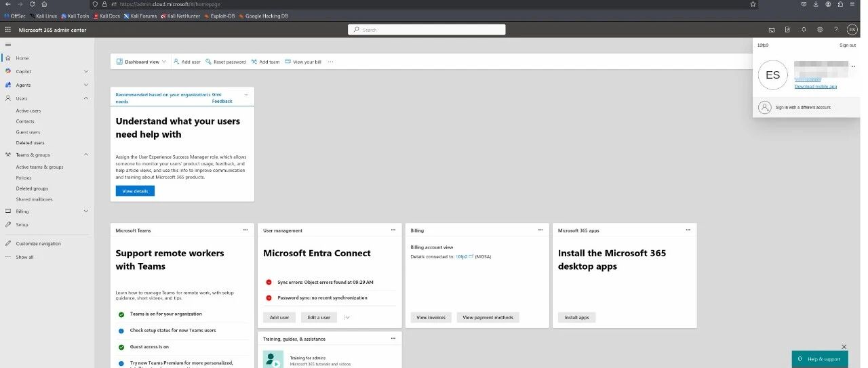Open notifications bell icon

click(804, 30)
